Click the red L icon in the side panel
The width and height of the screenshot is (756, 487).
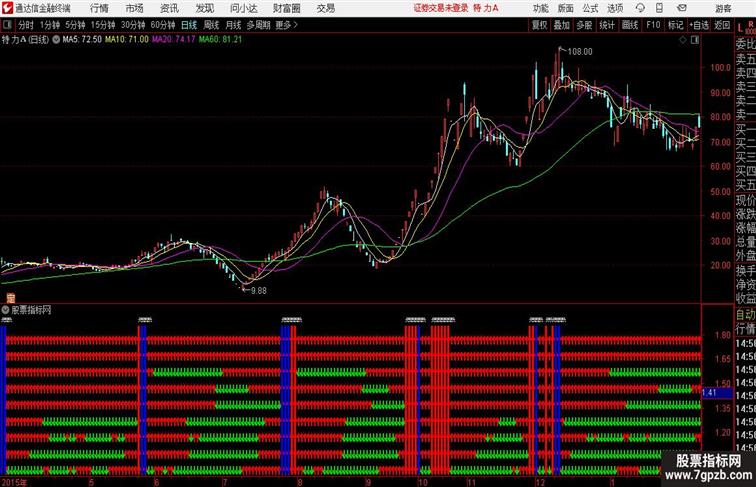click(740, 28)
